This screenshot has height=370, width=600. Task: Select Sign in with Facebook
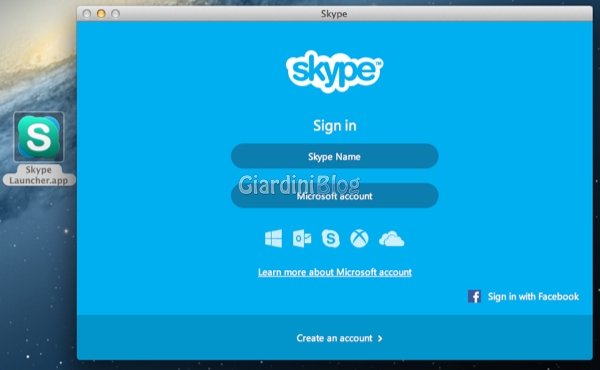[533, 297]
